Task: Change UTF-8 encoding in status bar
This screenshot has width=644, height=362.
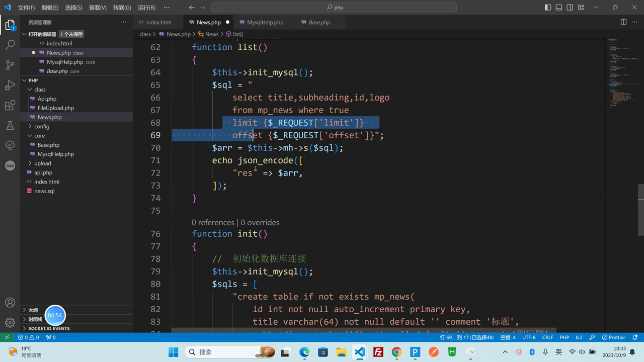Action: click(529, 337)
